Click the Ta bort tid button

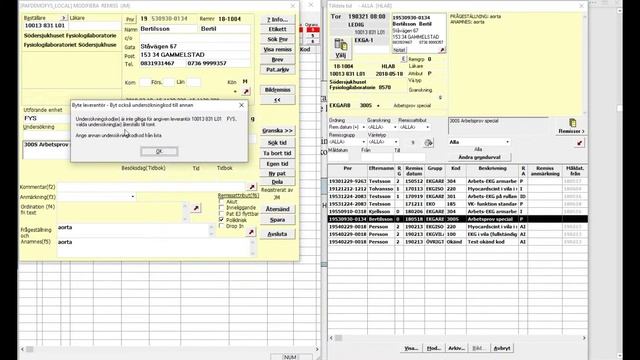point(278,153)
